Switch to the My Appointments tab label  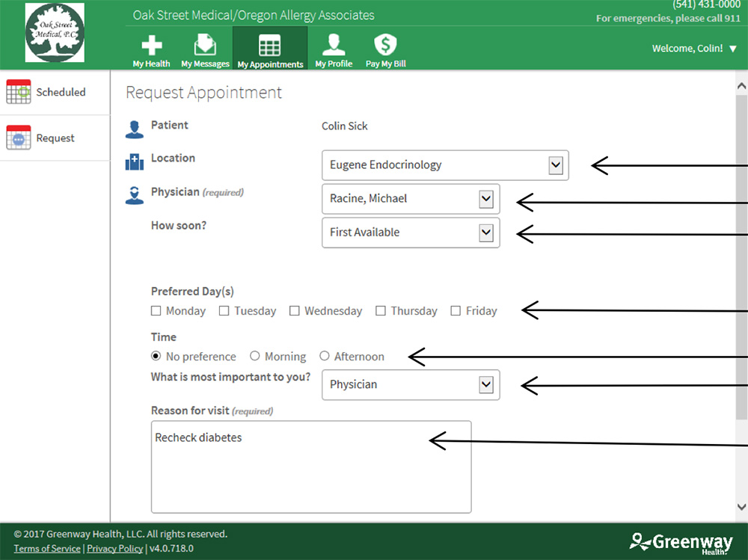270,64
